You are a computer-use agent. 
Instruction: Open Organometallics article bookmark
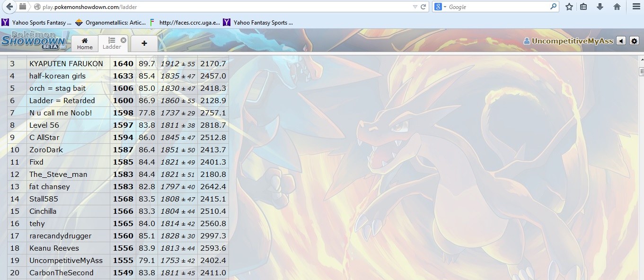tap(111, 22)
